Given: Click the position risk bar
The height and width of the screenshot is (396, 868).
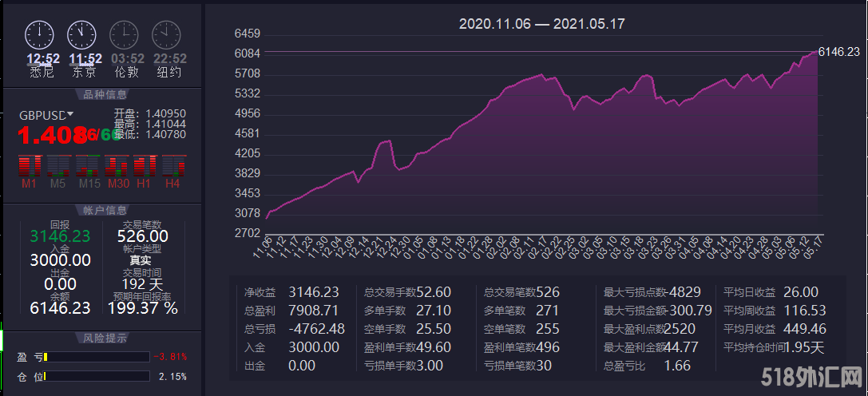Looking at the screenshot, I should tap(97, 377).
